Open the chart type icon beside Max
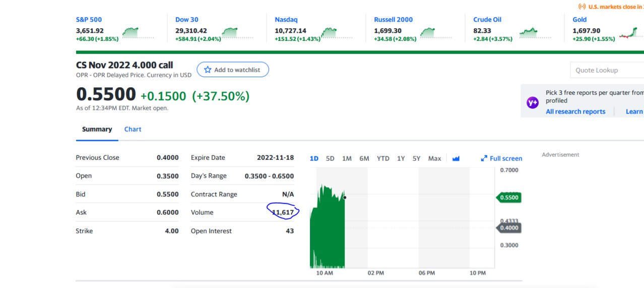This screenshot has height=288, width=644. [456, 158]
